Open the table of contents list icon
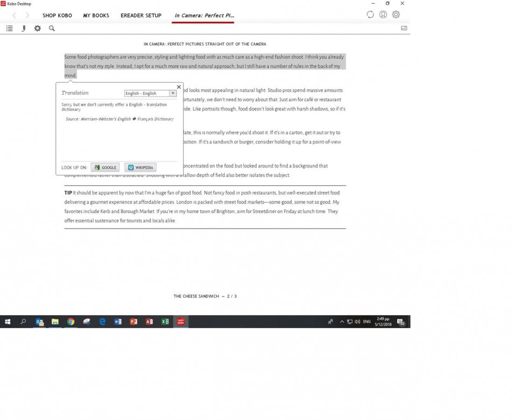 point(9,28)
